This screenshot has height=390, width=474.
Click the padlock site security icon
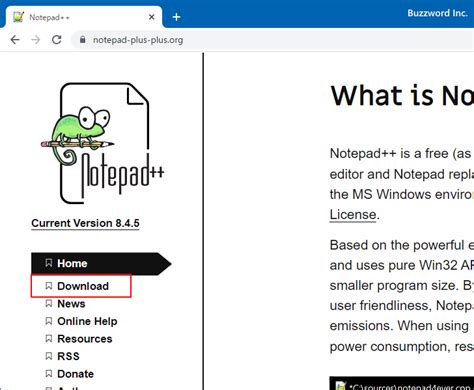click(x=82, y=40)
